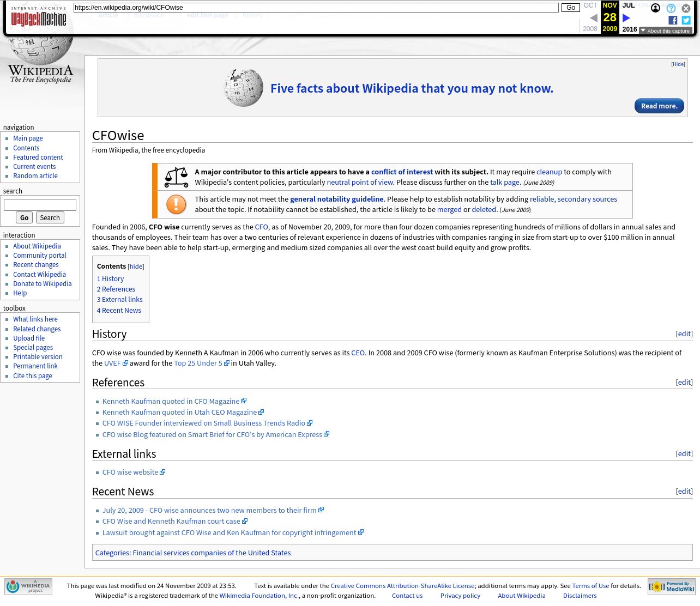This screenshot has width=700, height=606.
Task: Go to next capture arrow (Jul 2016)
Action: [626, 18]
